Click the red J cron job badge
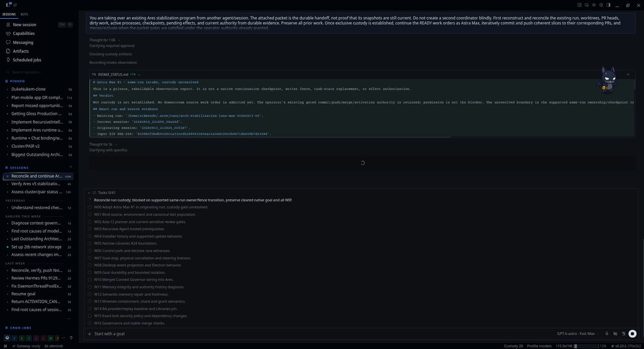 35,338
